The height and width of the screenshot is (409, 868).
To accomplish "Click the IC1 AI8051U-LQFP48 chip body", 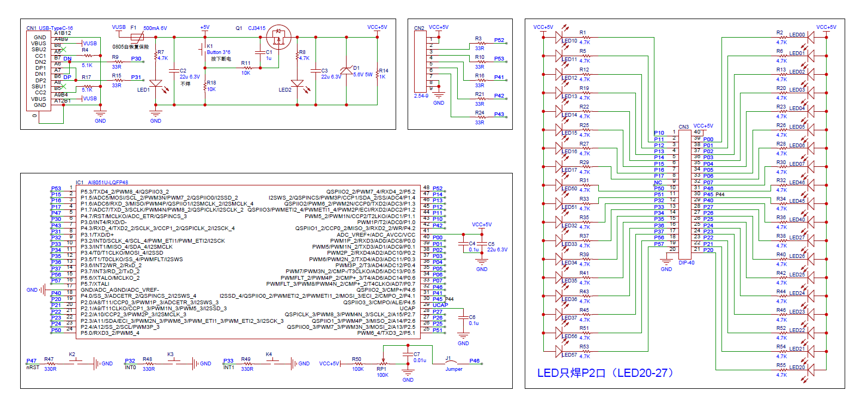I will [x=248, y=260].
